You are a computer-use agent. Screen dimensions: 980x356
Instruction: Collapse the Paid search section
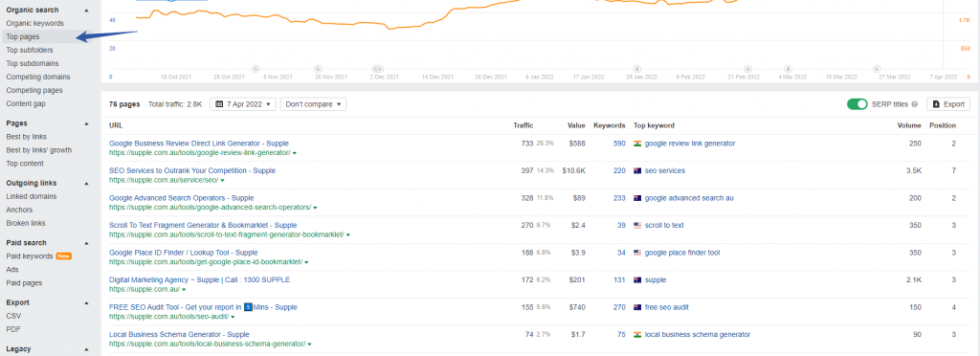[x=86, y=243]
